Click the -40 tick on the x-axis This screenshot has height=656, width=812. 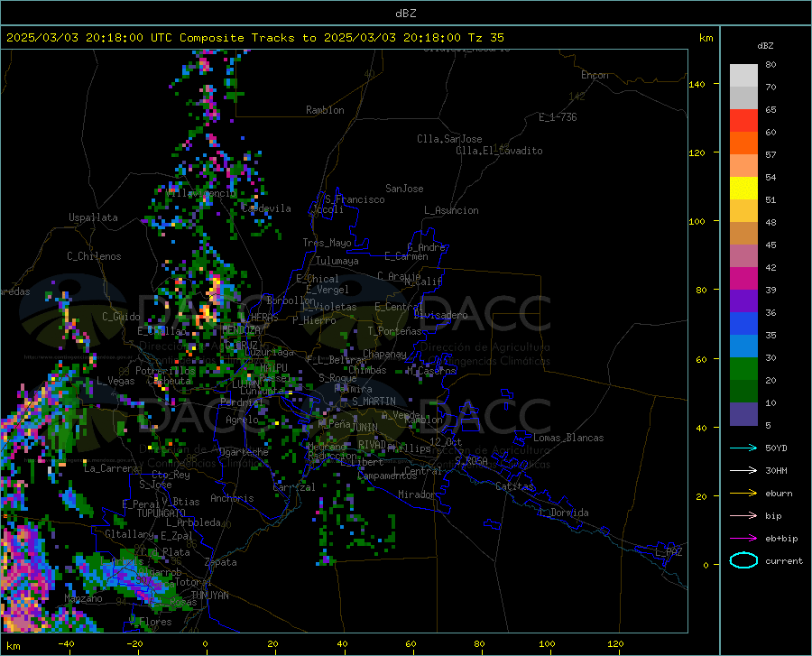[66, 643]
